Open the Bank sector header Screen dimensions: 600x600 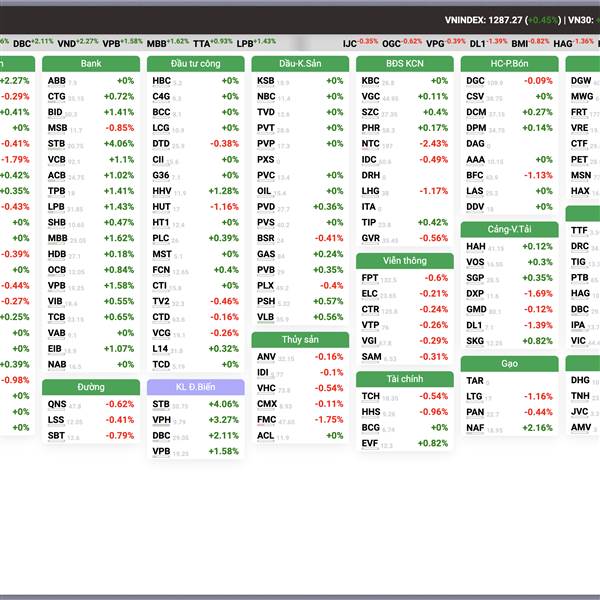point(91,64)
